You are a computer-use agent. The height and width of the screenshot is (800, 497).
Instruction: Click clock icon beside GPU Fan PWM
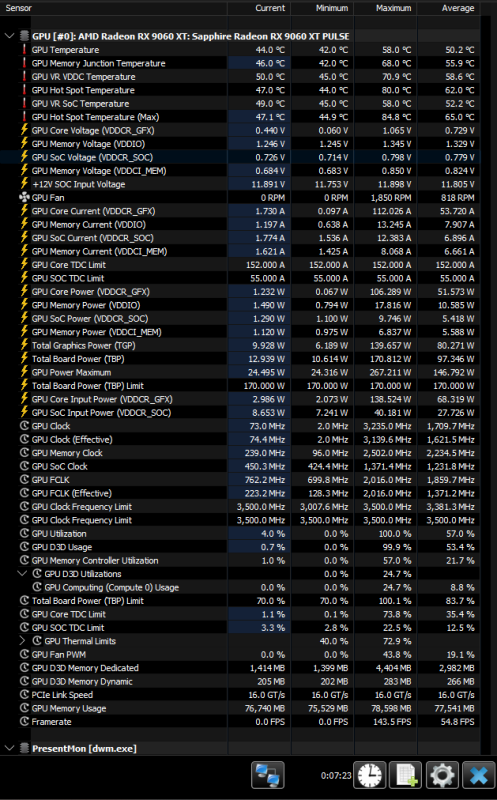pyautogui.click(x=24, y=655)
